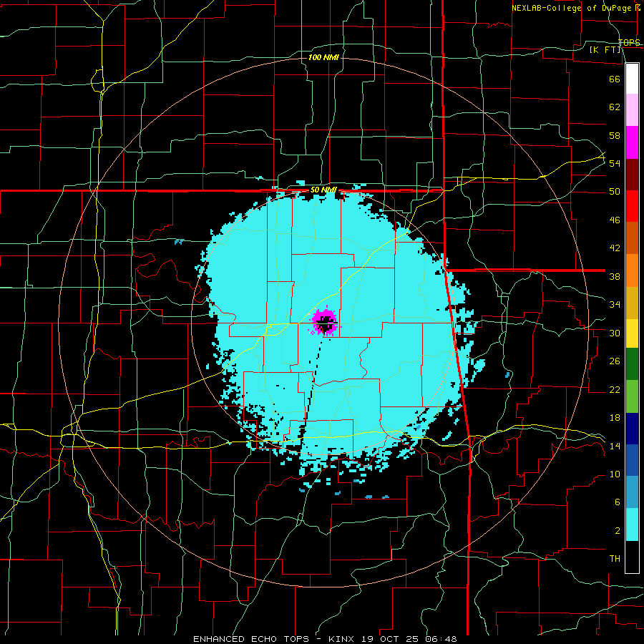Click the light green legend swatch
The image size is (644, 644).
(x=632, y=396)
